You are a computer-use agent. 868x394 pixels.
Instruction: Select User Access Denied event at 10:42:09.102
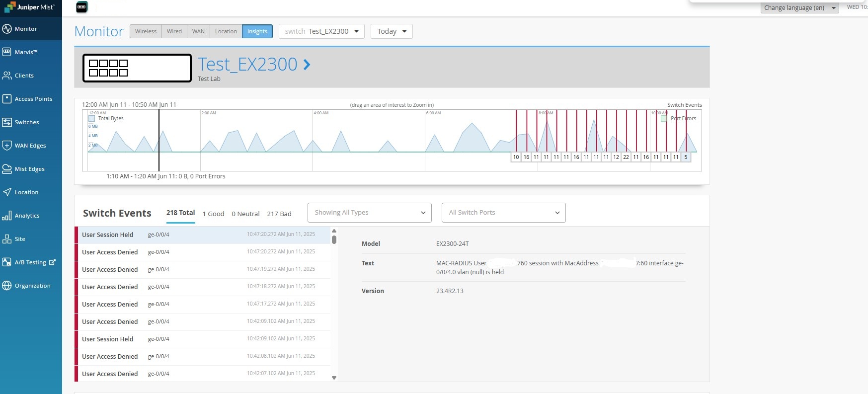(x=203, y=322)
